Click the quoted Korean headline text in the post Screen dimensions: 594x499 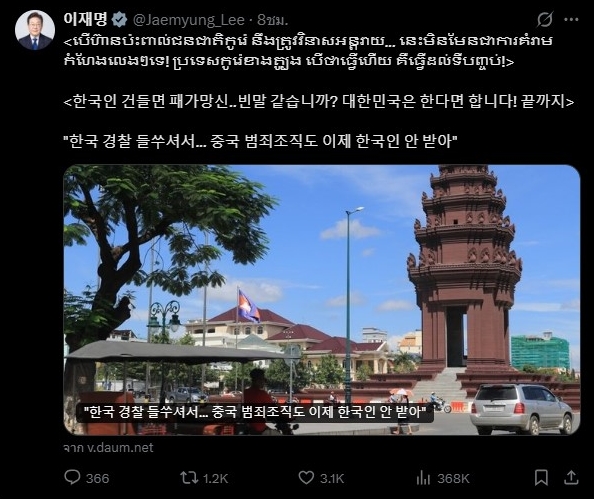point(260,141)
